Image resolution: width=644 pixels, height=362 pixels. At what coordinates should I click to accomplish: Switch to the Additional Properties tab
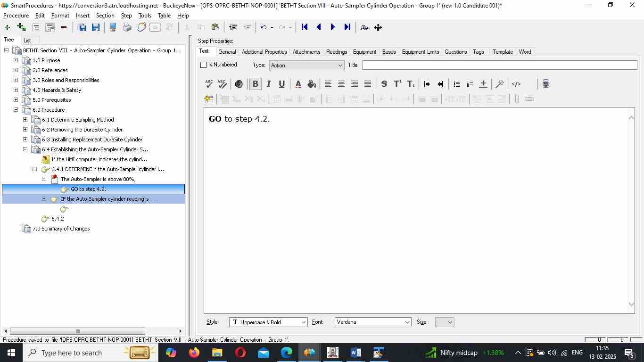(x=264, y=52)
